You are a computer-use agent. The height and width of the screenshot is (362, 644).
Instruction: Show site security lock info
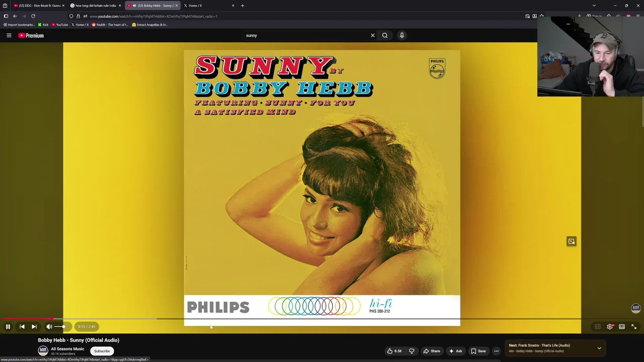point(78,16)
